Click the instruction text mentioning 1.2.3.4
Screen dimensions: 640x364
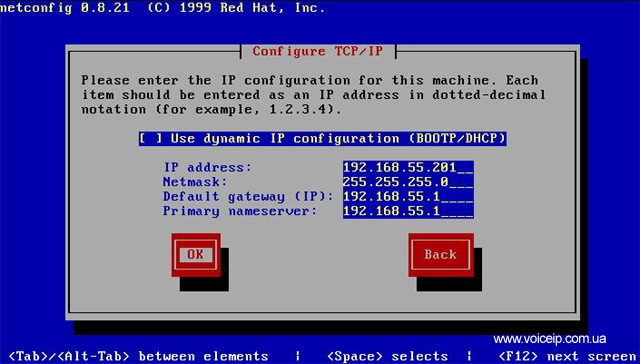tap(313, 95)
